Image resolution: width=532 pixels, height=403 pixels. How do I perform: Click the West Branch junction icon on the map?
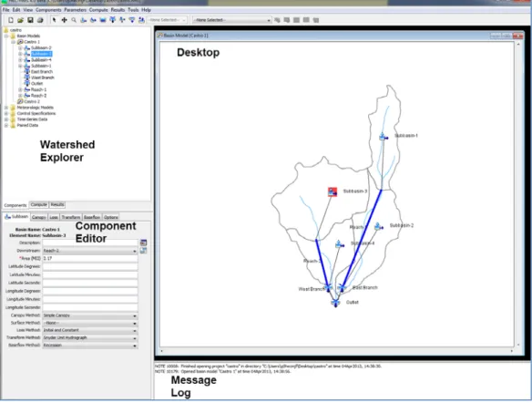pos(329,288)
